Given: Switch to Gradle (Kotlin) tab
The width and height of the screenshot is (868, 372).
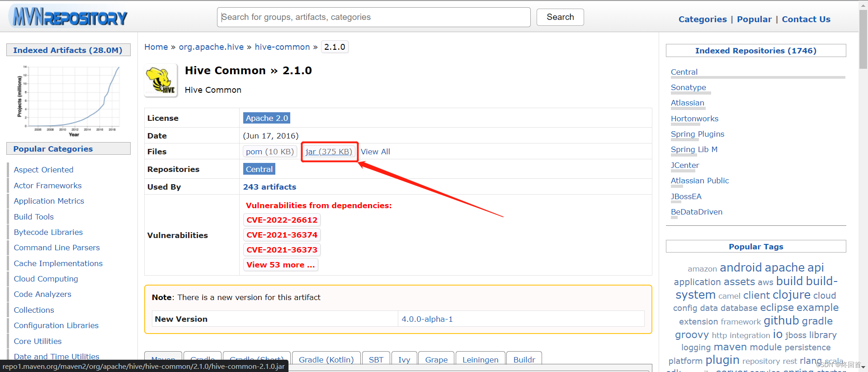Looking at the screenshot, I should pyautogui.click(x=326, y=358).
